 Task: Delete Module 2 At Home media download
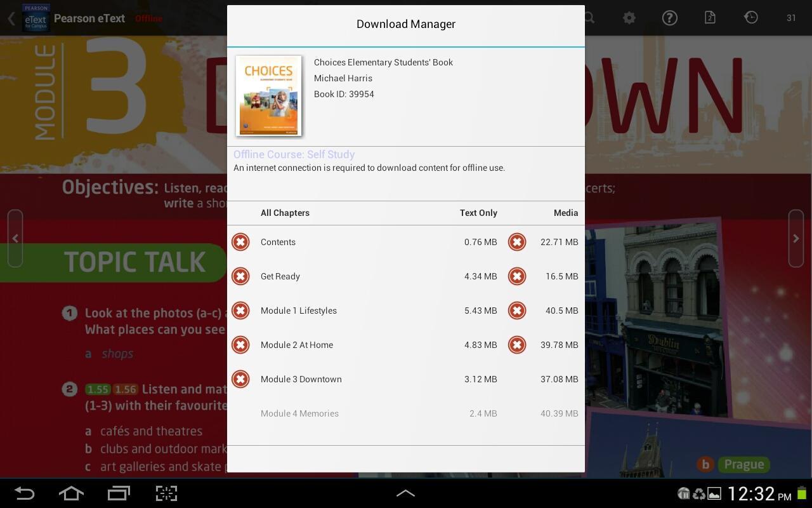coord(517,345)
